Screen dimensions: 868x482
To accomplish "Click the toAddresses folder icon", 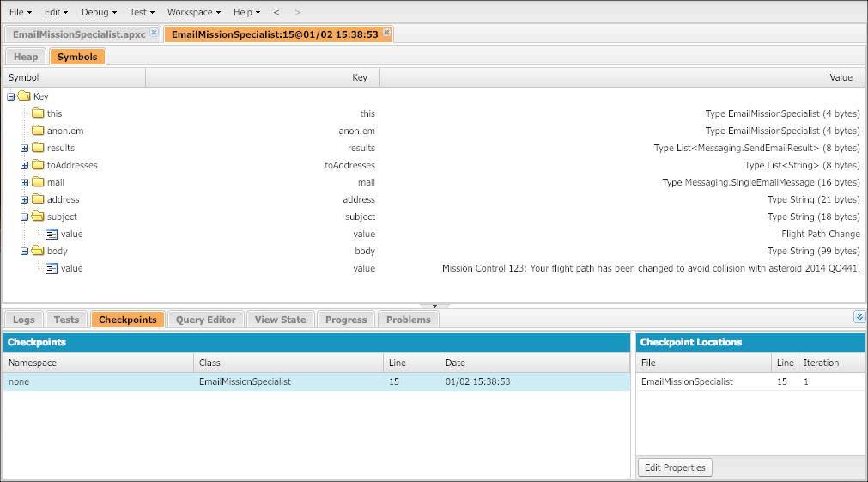I will 38,165.
